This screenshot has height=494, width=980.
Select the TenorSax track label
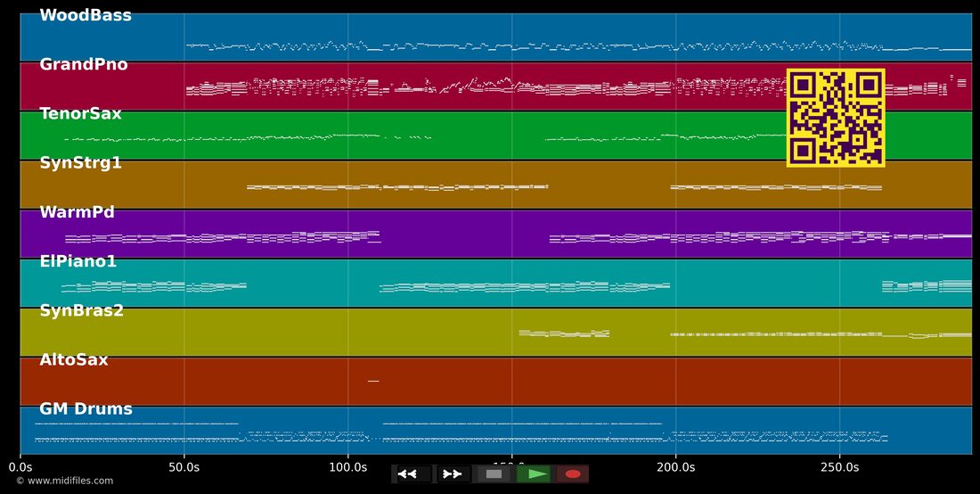(x=80, y=114)
